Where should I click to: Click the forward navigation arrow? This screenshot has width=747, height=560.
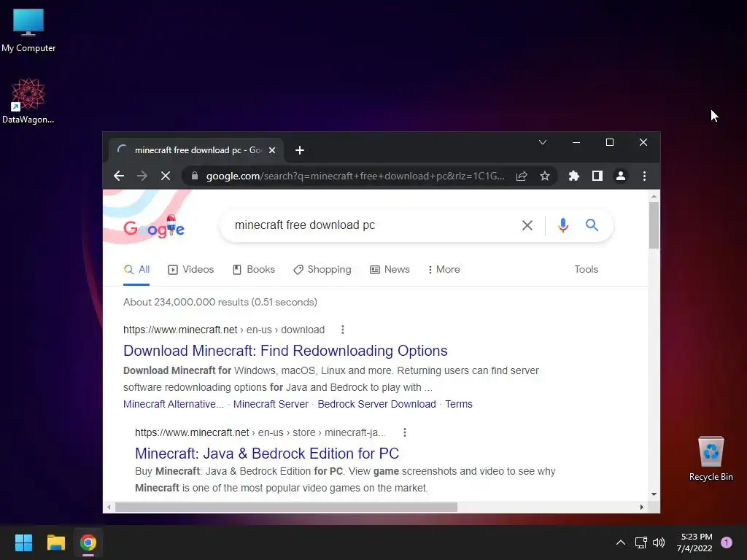coord(142,176)
